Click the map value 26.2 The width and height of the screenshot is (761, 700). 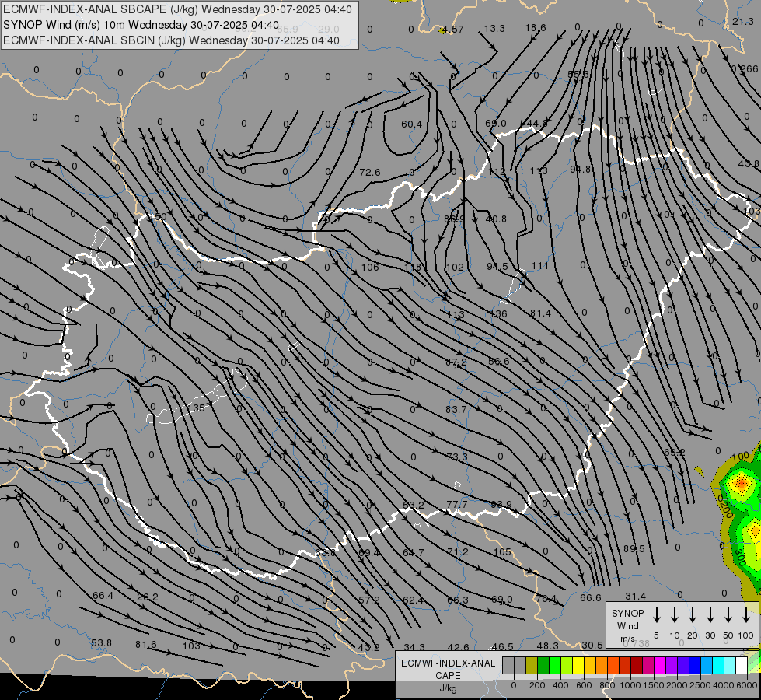[x=148, y=597]
